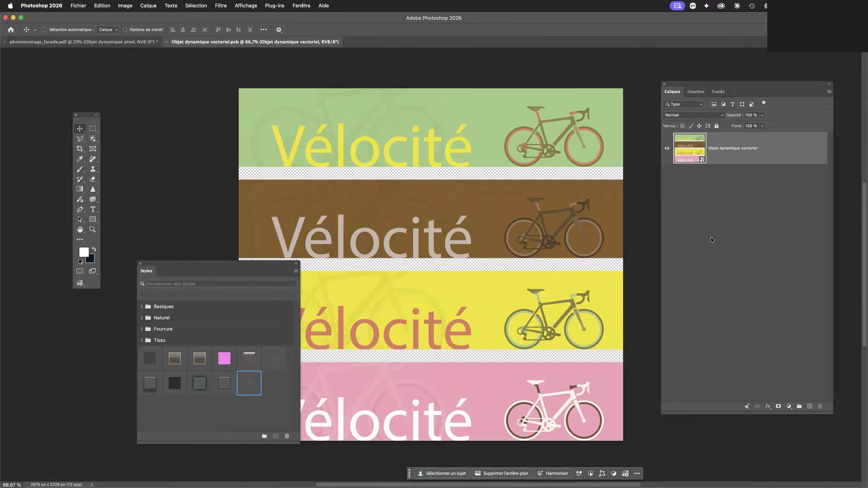868x488 pixels.
Task: Click the delete layer trash icon
Action: (x=820, y=406)
